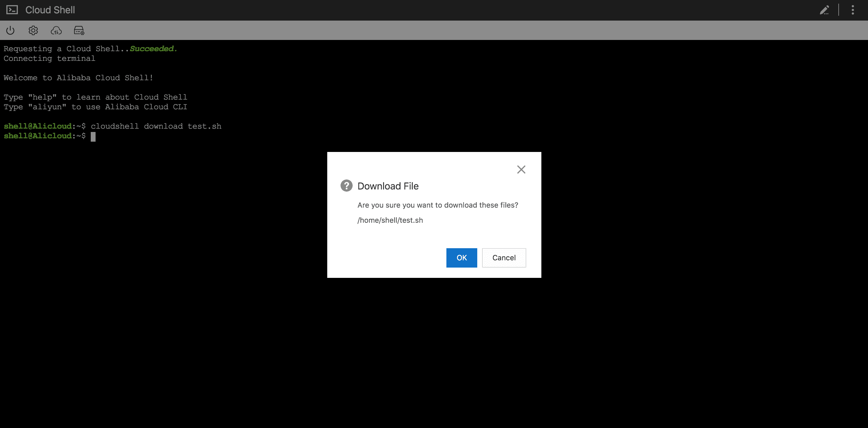Click the cloud upload/download icon
Viewport: 868px width, 428px height.
56,31
